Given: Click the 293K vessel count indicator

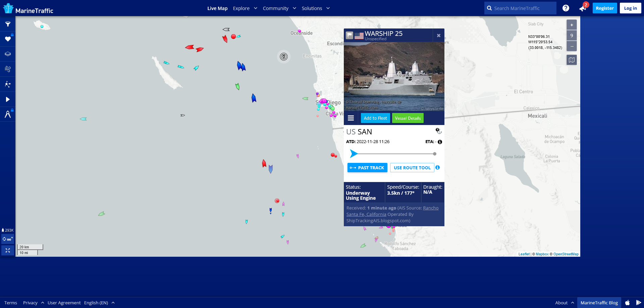Looking at the screenshot, I should (8, 230).
